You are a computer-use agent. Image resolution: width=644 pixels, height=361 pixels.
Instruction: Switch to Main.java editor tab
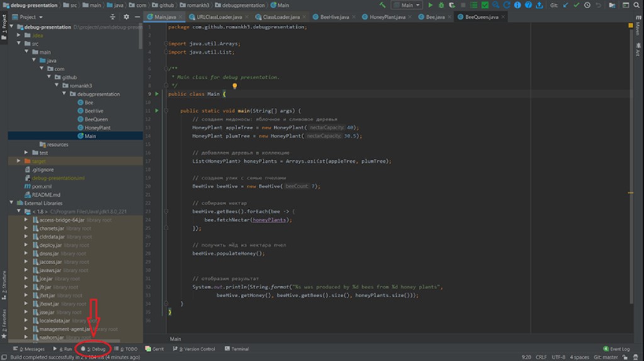[x=165, y=17]
